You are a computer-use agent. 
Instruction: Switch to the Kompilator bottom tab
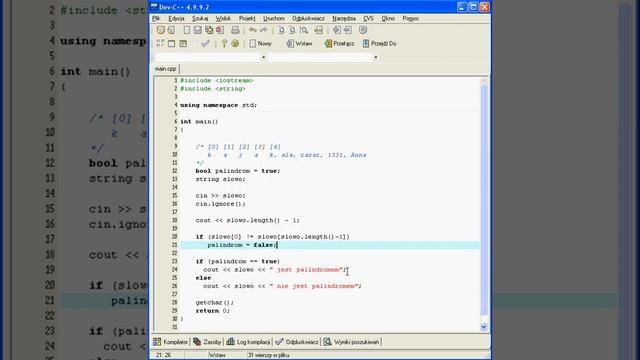point(171,342)
